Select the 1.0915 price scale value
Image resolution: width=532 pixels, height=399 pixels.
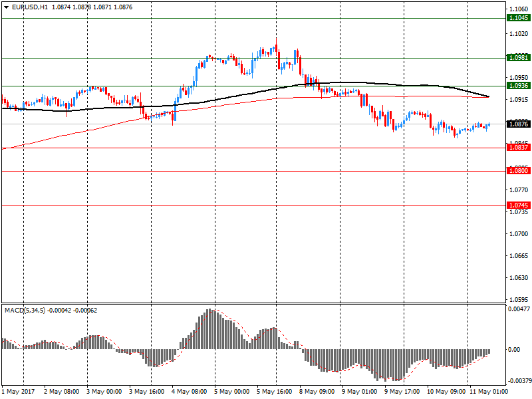[x=519, y=99]
